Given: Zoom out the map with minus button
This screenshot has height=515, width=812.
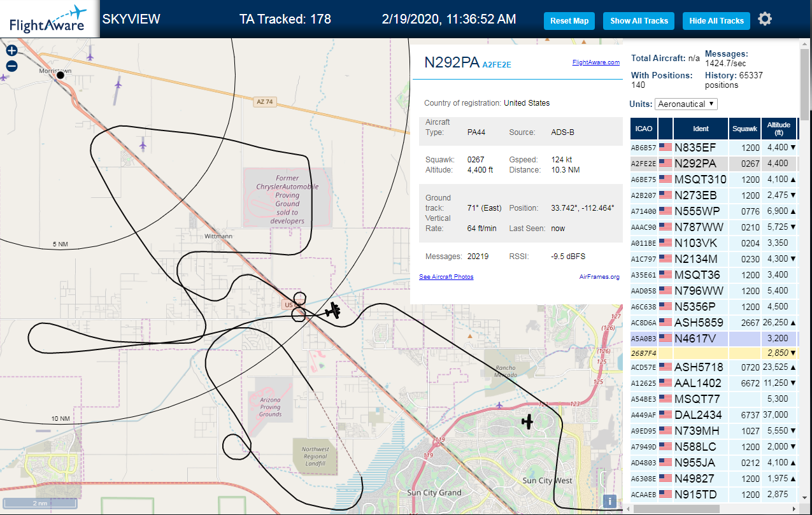Looking at the screenshot, I should 11,66.
